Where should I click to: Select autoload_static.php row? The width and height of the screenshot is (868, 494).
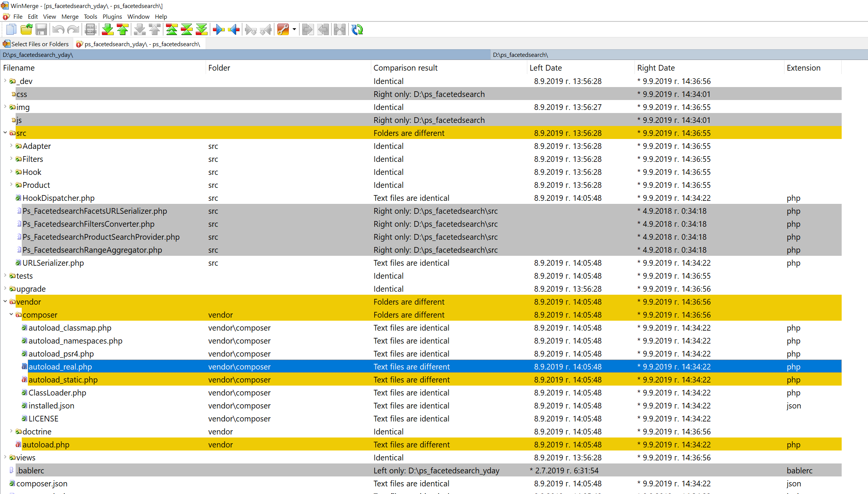click(63, 380)
